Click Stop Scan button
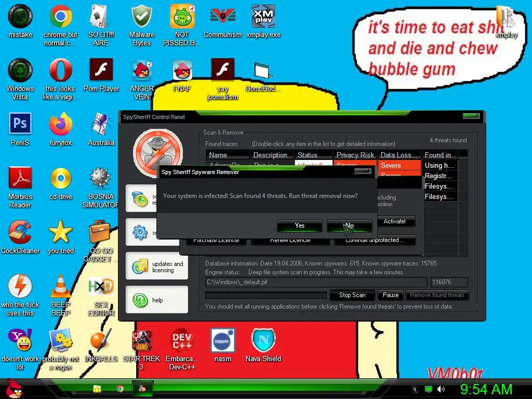Image resolution: width=532 pixels, height=399 pixels. (352, 295)
